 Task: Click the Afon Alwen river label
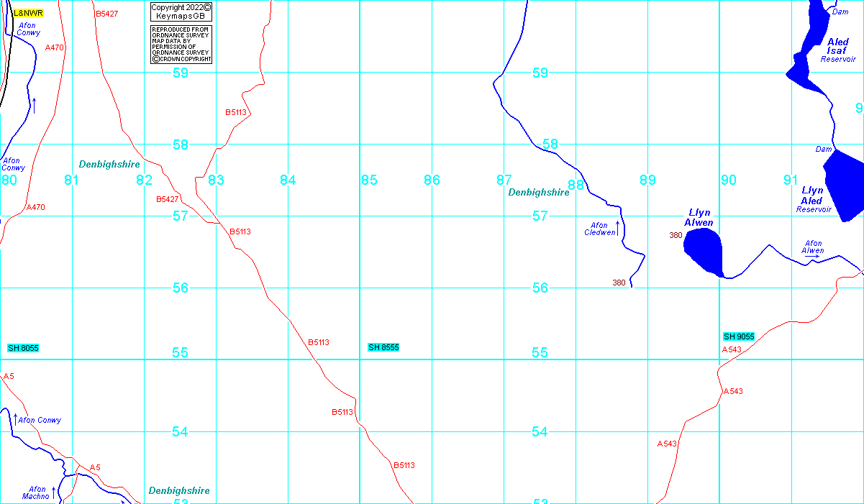tap(813, 247)
